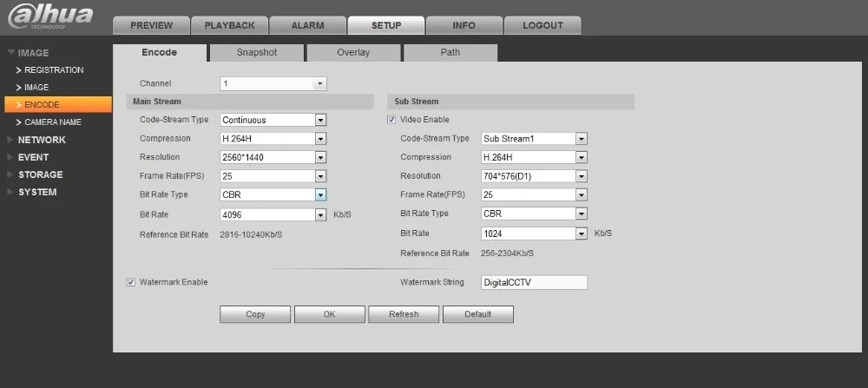The image size is (868, 388).
Task: Open Sub Stream Frame Rate dropdown
Action: pyautogui.click(x=534, y=194)
